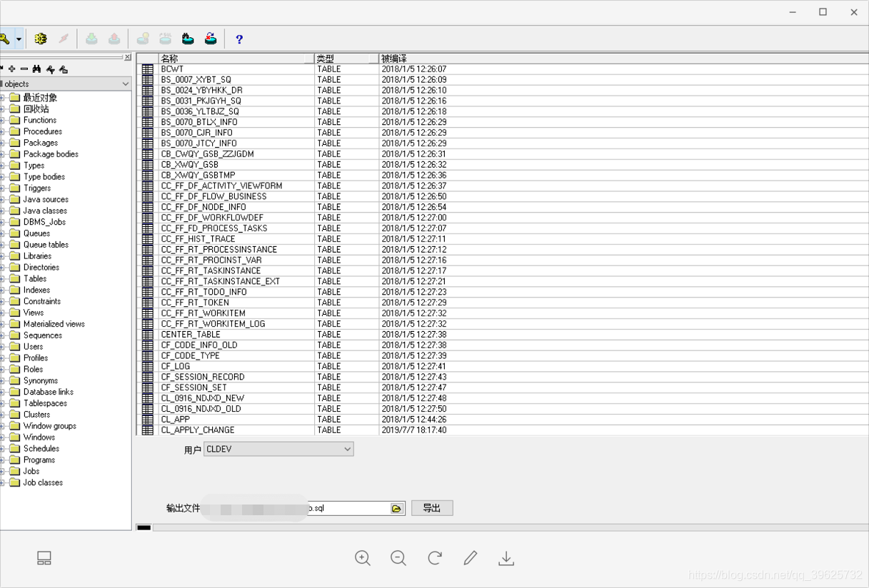Viewport: 869px width, 588px height.
Task: Open find database objects binoculars toolbar icon
Action: (x=188, y=39)
